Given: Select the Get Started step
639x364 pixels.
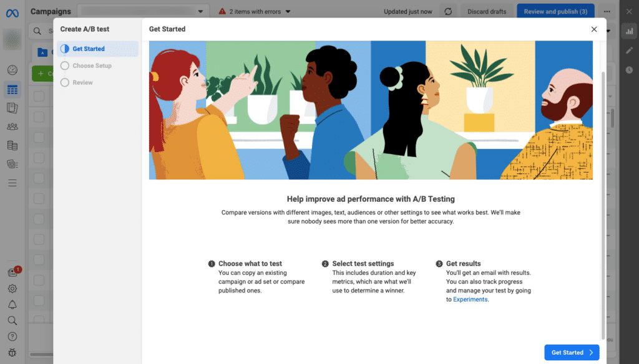Looking at the screenshot, I should pyautogui.click(x=97, y=49).
